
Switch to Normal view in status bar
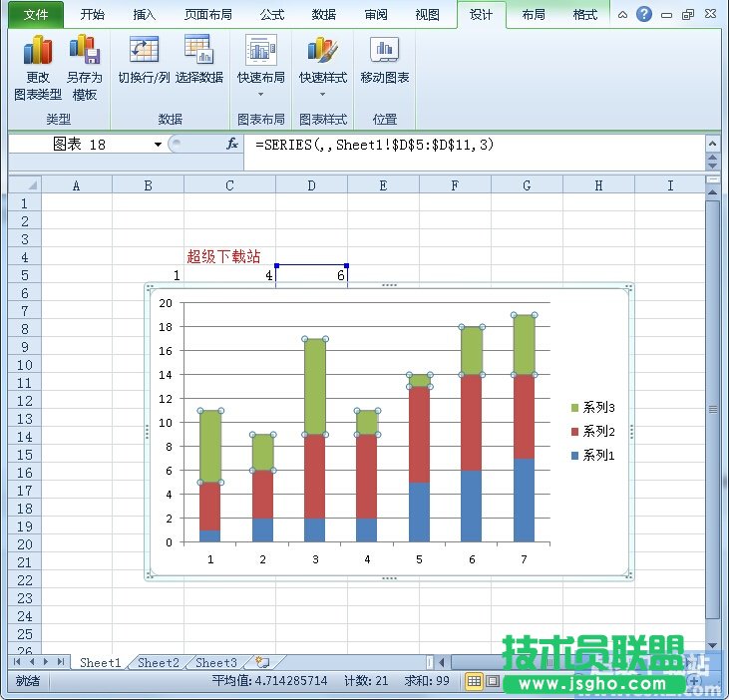pos(474,681)
